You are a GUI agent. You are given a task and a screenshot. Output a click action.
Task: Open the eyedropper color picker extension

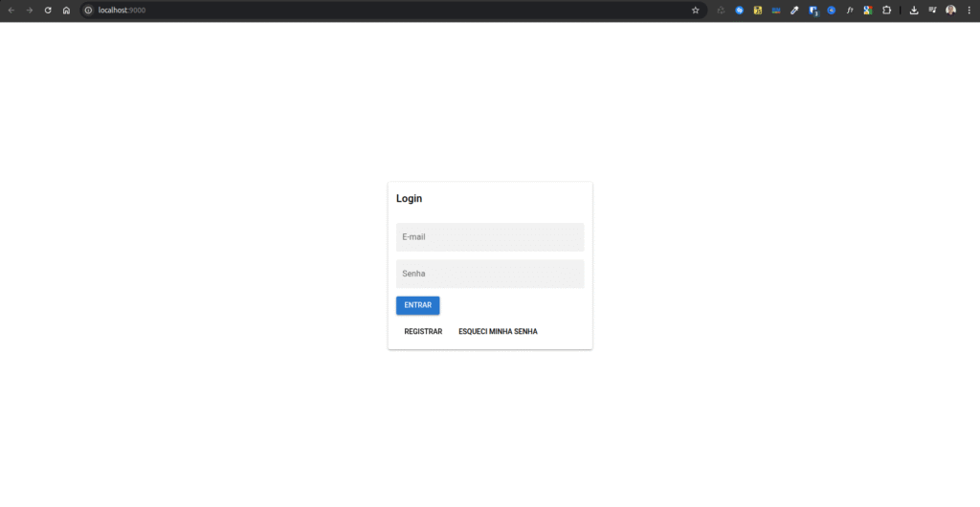(794, 10)
